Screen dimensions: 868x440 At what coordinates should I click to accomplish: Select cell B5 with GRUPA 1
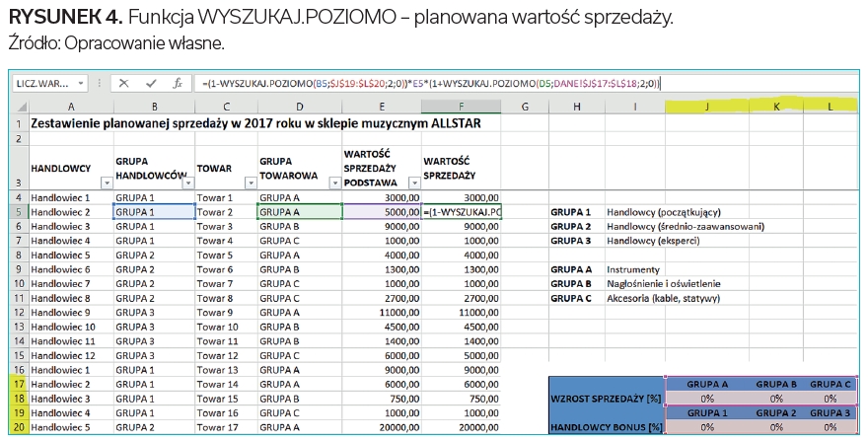153,212
